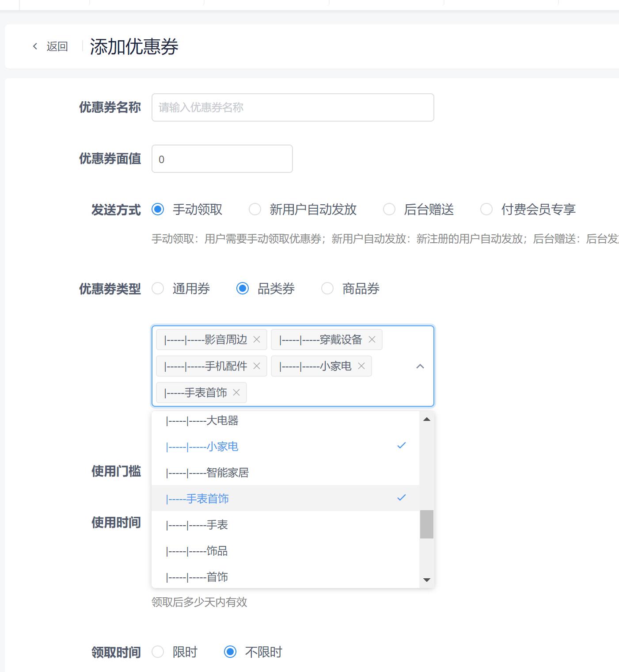Select 智能家居 from category list
This screenshot has height=672, width=619.
point(228,473)
